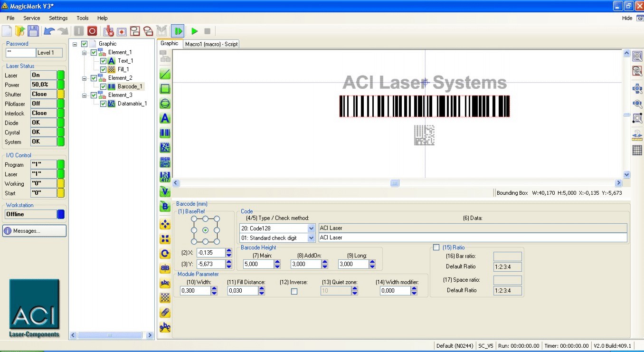Select the Line drawing tool

point(165,74)
